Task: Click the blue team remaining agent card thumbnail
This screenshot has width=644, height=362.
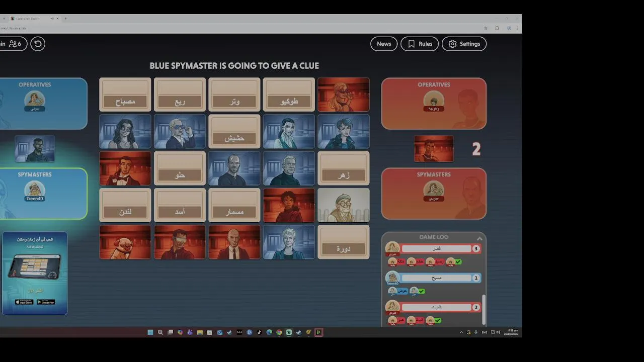Action: 35,149
